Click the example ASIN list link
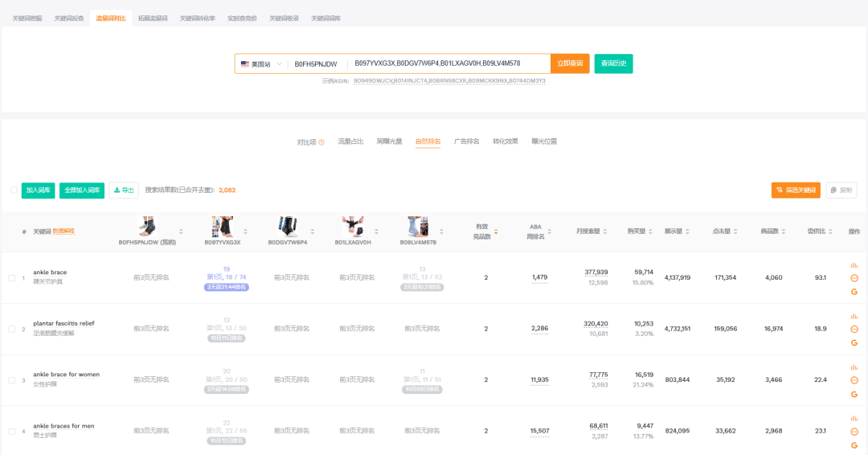Image resolution: width=868 pixels, height=455 pixels. click(x=449, y=81)
